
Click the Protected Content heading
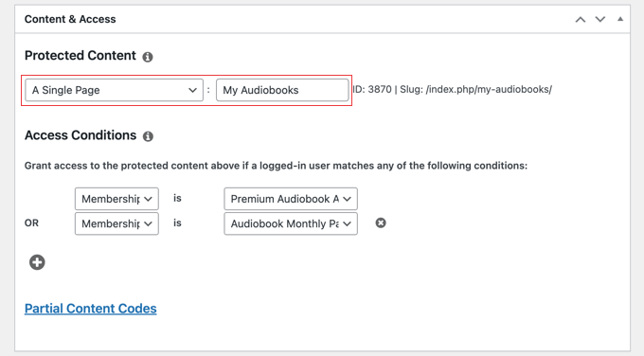click(80, 56)
